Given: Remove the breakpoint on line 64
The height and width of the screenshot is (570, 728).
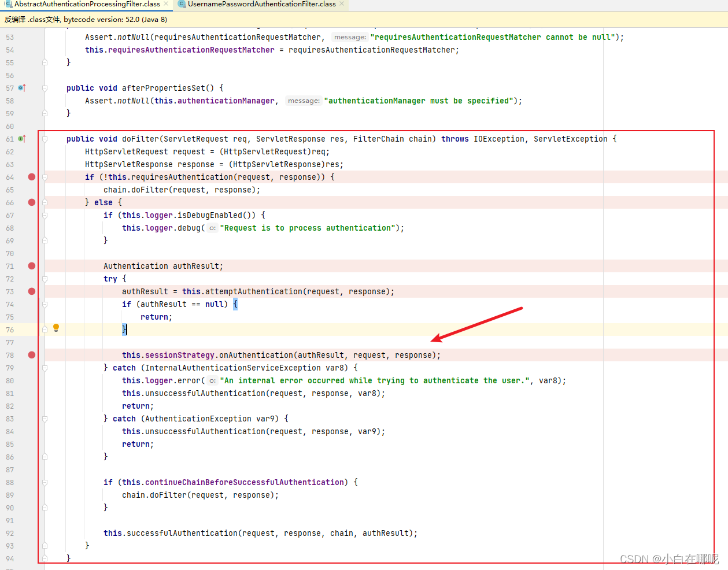Looking at the screenshot, I should 32,177.
